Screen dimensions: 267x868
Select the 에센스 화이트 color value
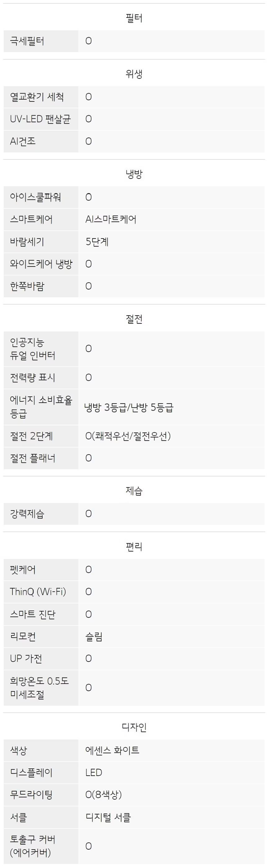(x=112, y=750)
